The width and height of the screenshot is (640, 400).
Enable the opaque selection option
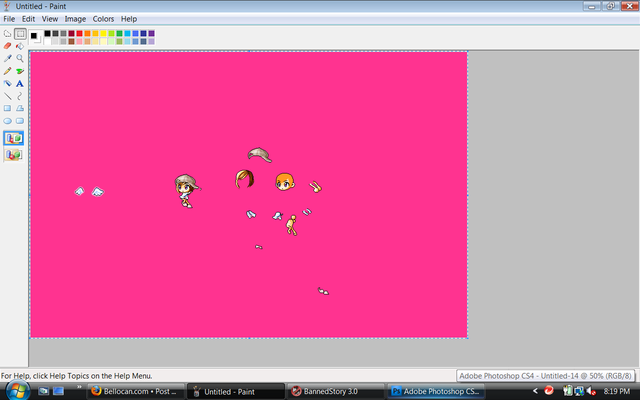(x=13, y=138)
